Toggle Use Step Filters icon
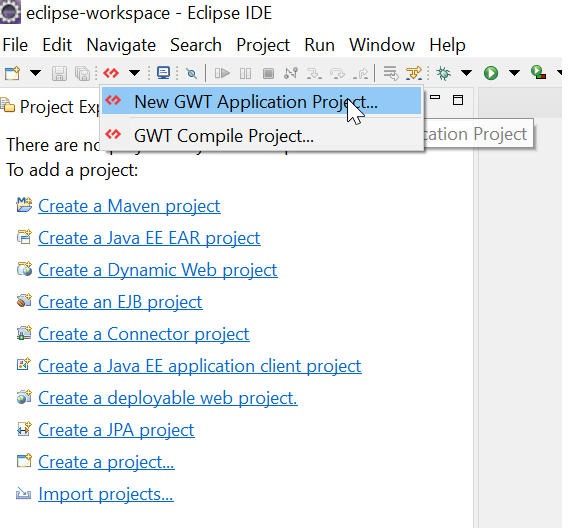Viewport: 576px width, 528px height. 414,73
